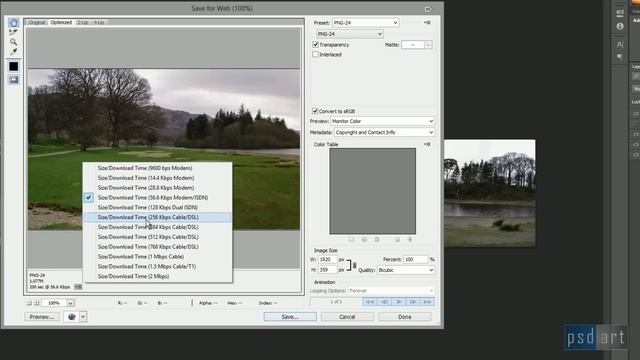This screenshot has height=360, width=640.
Task: Click the image Width field
Action: [328, 260]
